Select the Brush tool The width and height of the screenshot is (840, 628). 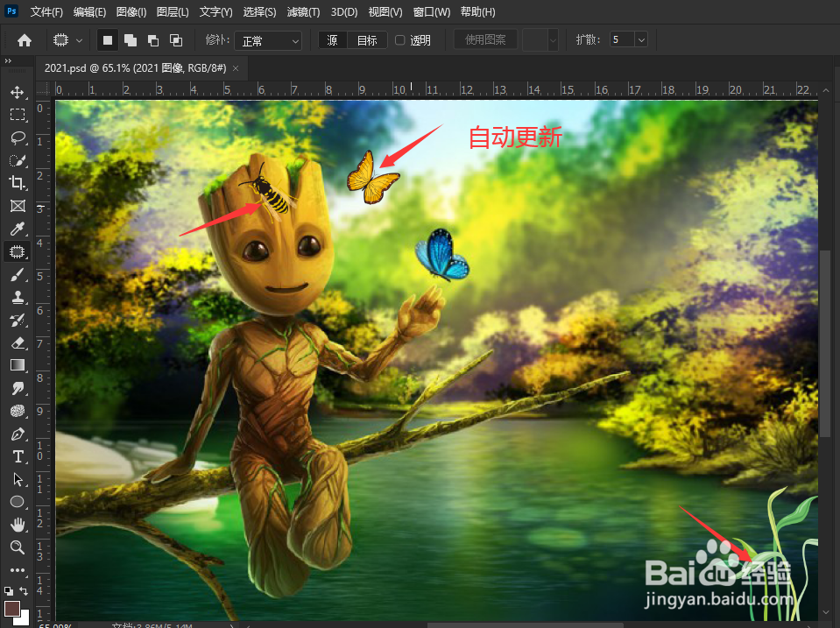pyautogui.click(x=18, y=275)
